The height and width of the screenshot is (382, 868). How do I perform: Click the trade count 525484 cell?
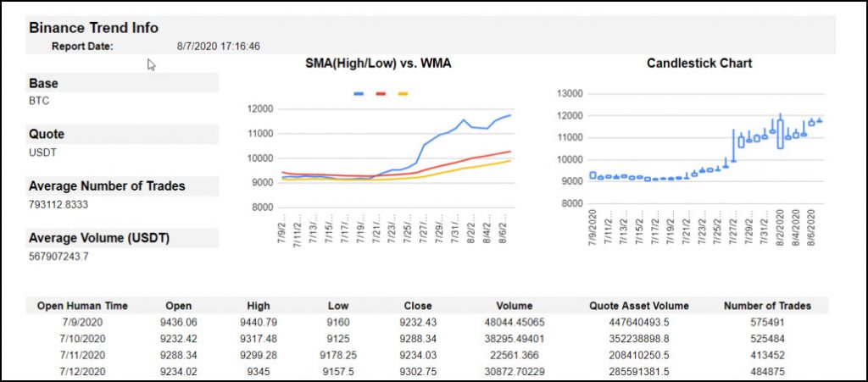click(x=767, y=338)
